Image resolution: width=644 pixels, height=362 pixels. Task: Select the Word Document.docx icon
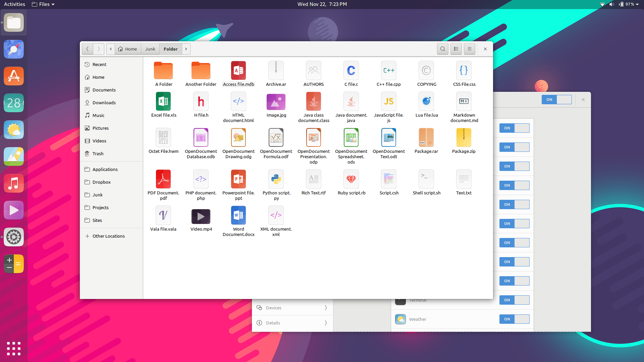[238, 215]
